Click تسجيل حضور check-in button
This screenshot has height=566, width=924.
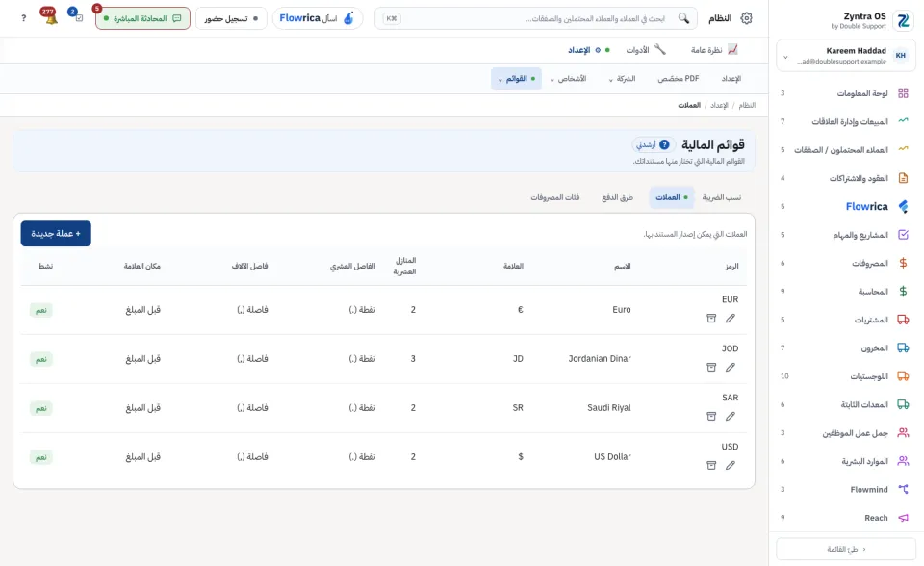[231, 18]
